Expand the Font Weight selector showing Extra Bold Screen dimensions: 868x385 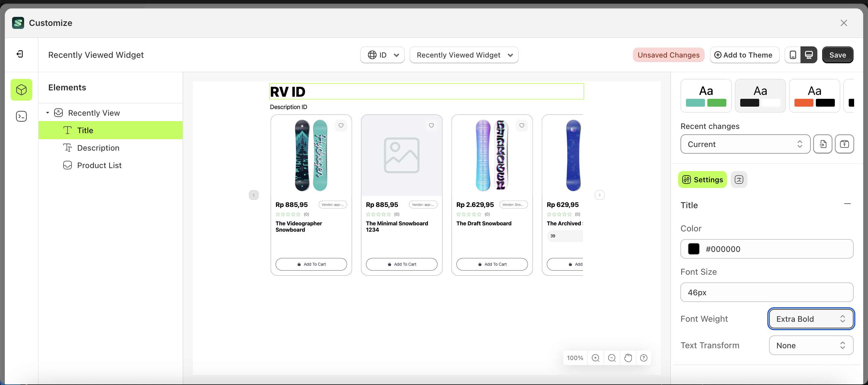point(811,319)
